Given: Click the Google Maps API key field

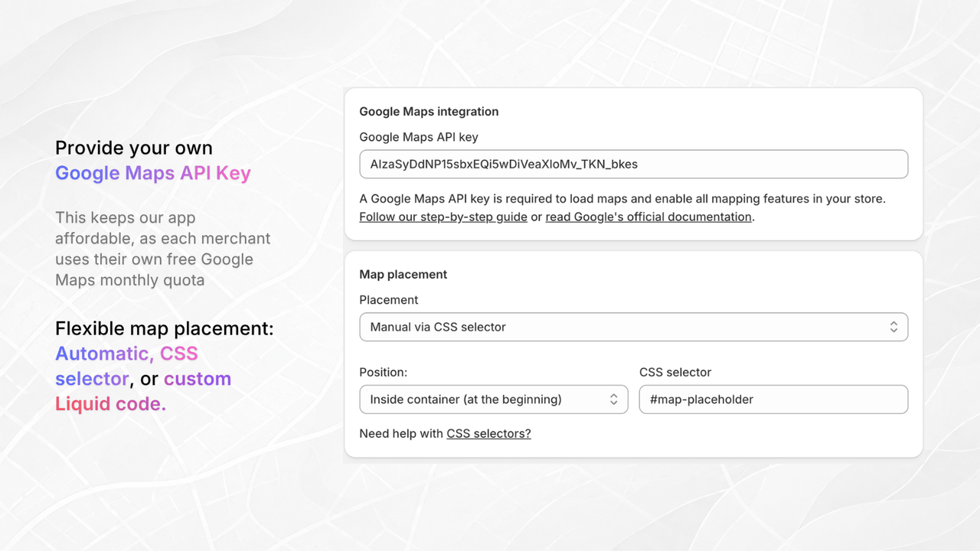Looking at the screenshot, I should coord(633,164).
